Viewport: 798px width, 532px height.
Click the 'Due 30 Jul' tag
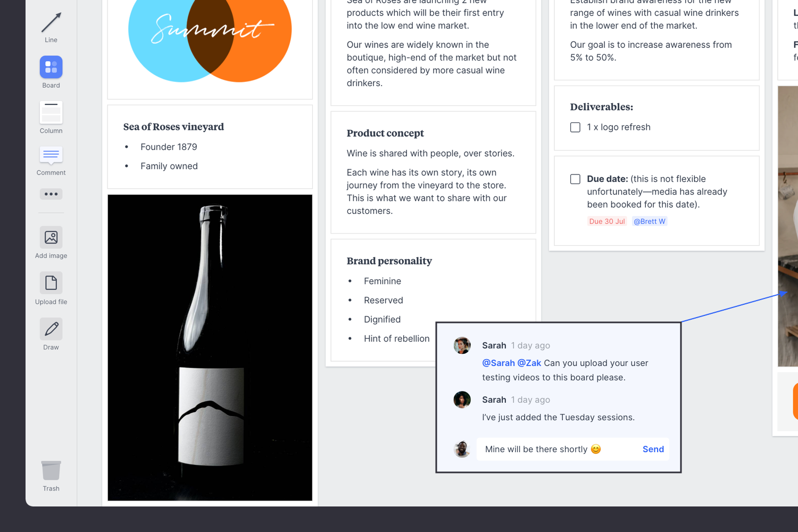pos(607,221)
